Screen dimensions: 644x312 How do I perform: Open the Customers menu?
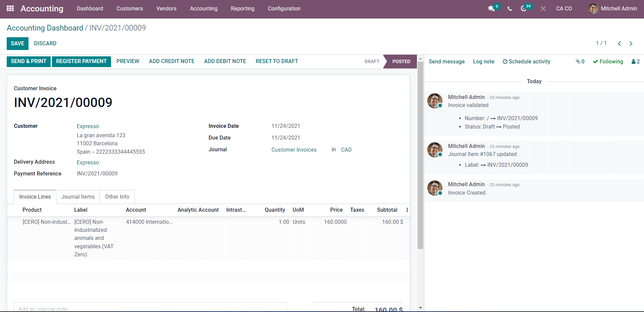click(130, 9)
